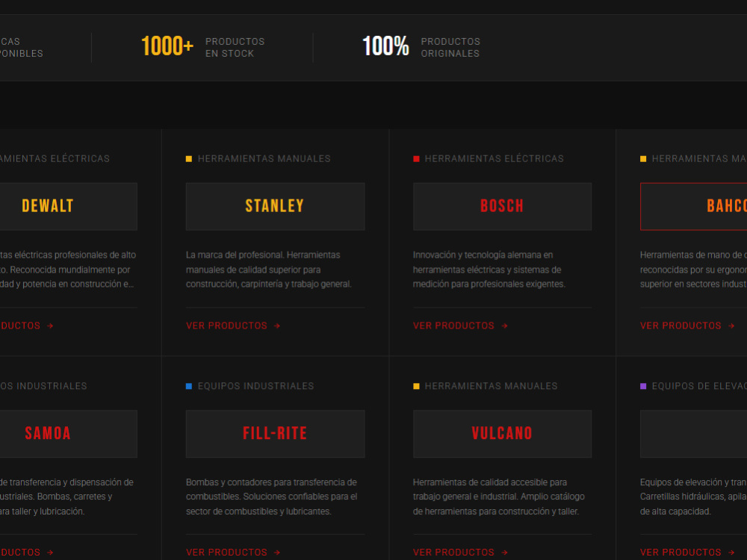Screen dimensions: 747x560
Task: Click Samoa description mentioning 'Bombas, carretes'
Action: point(66,497)
